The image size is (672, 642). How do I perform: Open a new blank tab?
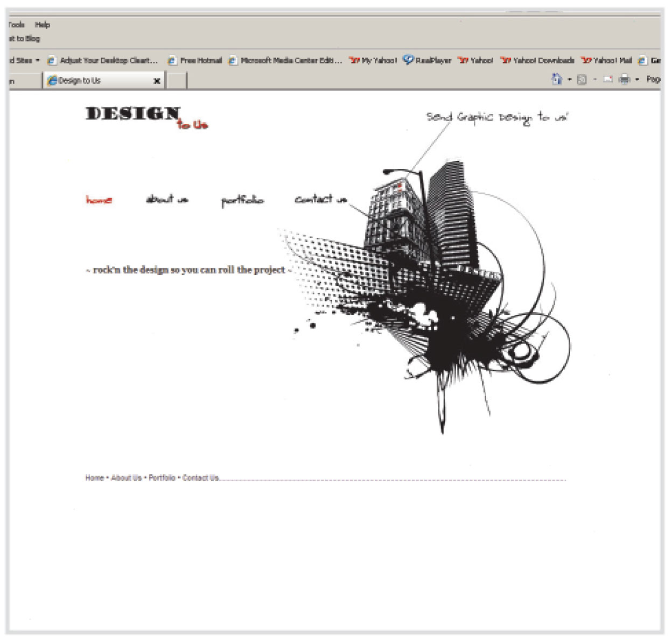tap(176, 81)
